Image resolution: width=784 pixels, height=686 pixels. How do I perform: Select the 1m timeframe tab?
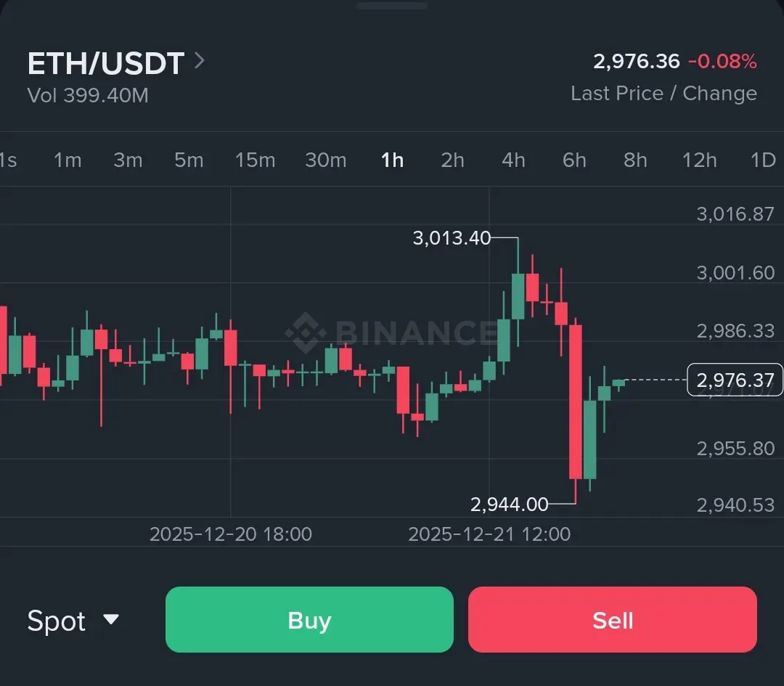(x=68, y=160)
